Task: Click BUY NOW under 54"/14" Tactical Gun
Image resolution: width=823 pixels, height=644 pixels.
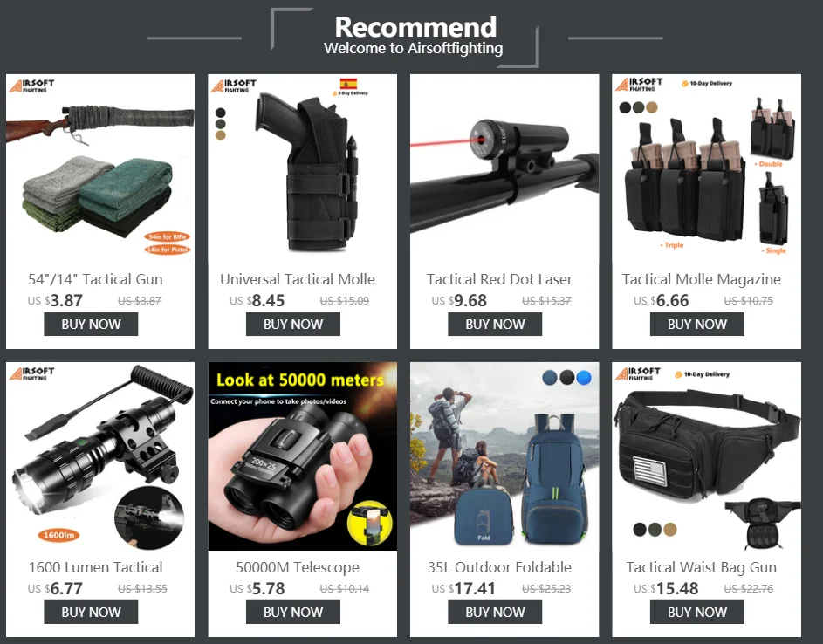Action: pyautogui.click(x=91, y=325)
